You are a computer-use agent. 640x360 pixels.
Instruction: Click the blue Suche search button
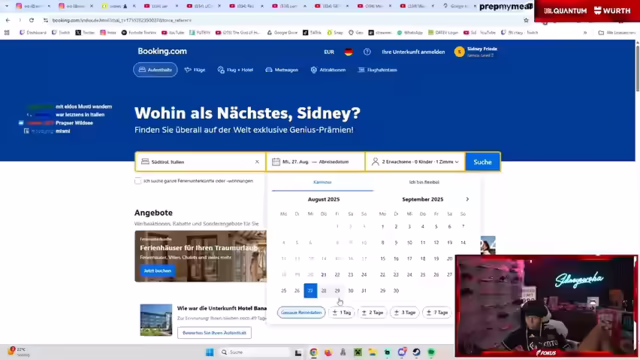click(x=482, y=162)
